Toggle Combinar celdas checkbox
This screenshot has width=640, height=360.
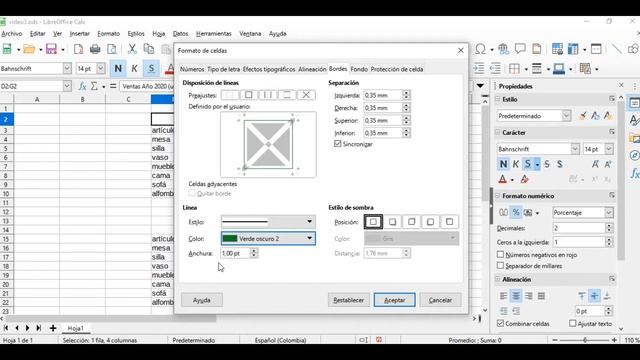coord(500,323)
